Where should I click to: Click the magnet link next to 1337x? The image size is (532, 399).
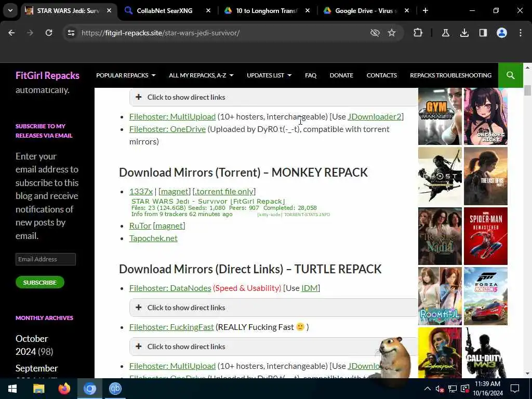coord(175,191)
